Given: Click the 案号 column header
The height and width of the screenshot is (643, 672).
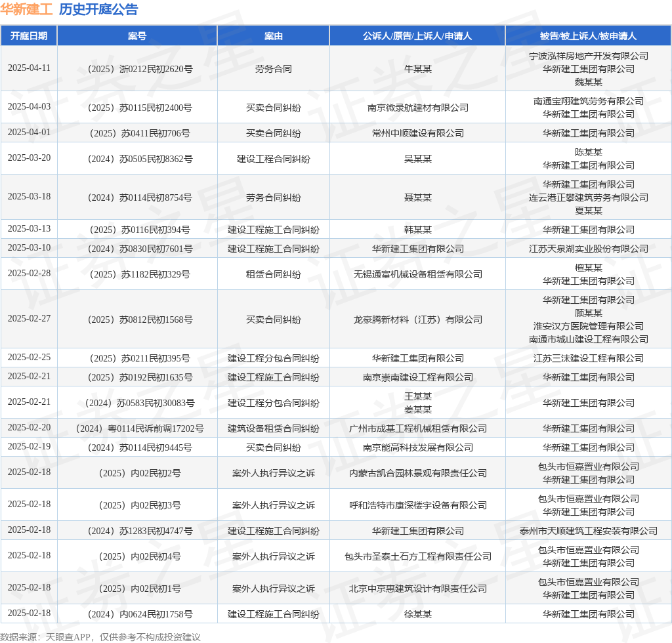Looking at the screenshot, I should click(x=137, y=36).
